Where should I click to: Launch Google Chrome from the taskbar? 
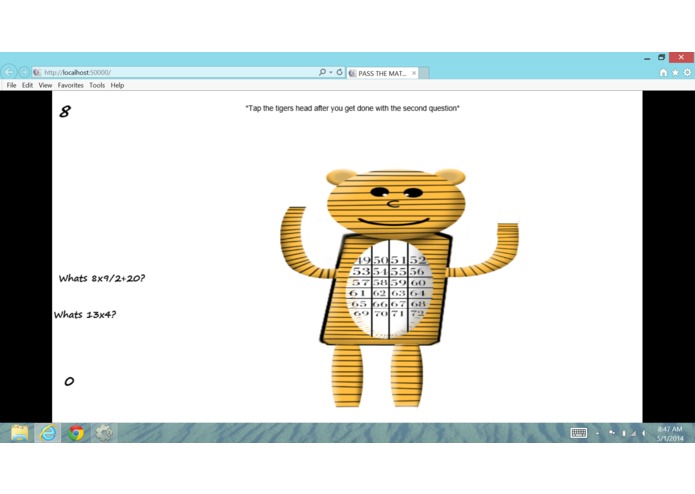76,433
